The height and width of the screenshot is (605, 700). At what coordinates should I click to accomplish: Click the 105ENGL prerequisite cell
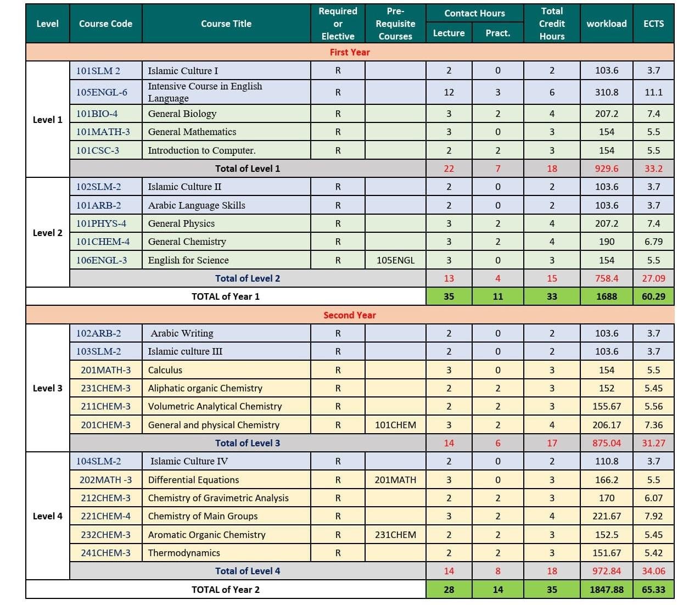[x=395, y=260]
